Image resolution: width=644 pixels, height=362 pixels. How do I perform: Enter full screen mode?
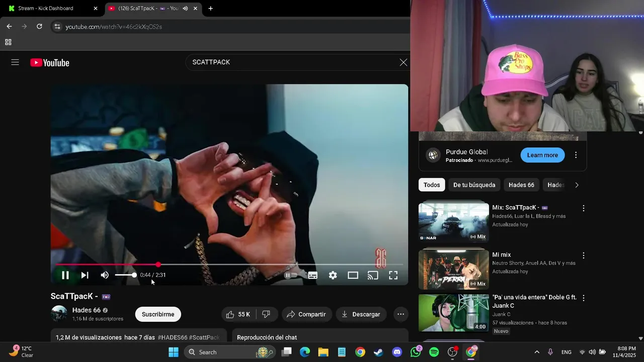[x=393, y=275]
